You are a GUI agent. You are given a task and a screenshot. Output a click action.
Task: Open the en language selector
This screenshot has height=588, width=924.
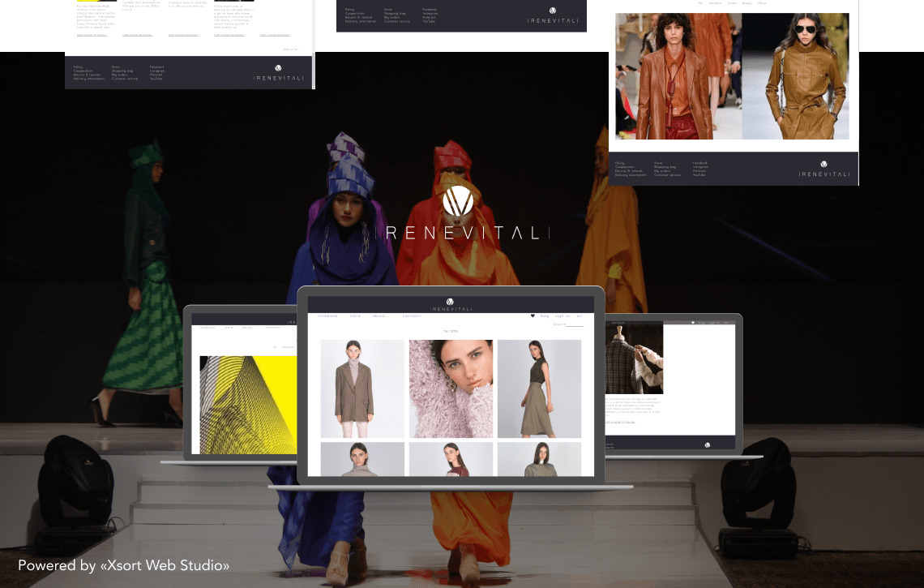click(x=580, y=315)
